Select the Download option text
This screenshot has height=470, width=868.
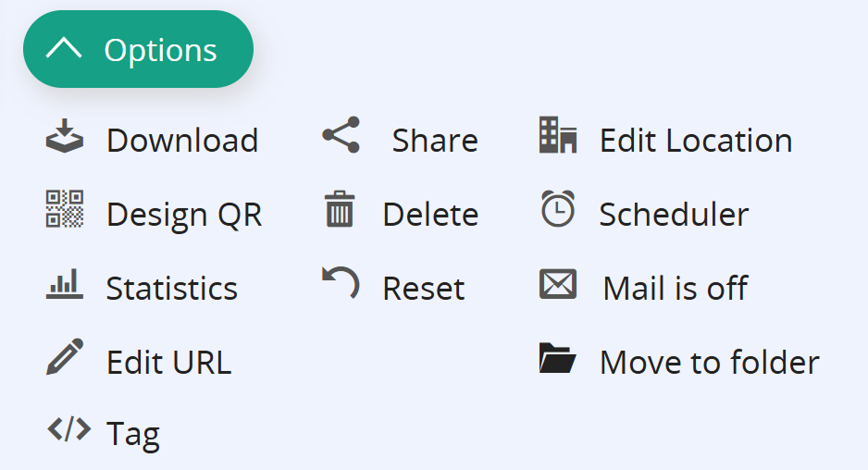182,141
